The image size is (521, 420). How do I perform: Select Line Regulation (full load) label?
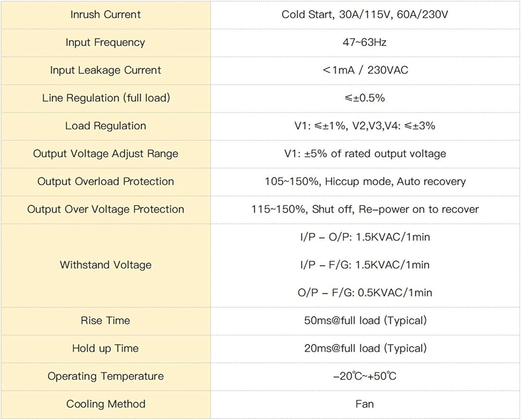(x=106, y=98)
